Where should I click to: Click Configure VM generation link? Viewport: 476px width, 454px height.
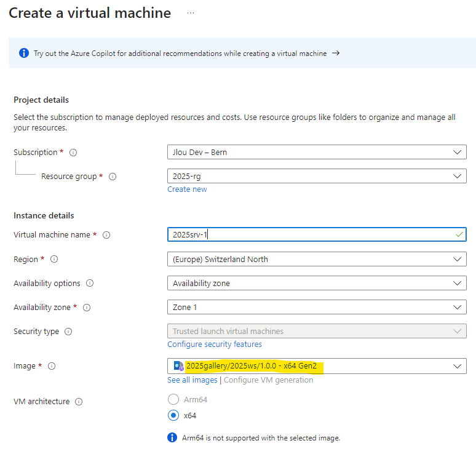[268, 380]
